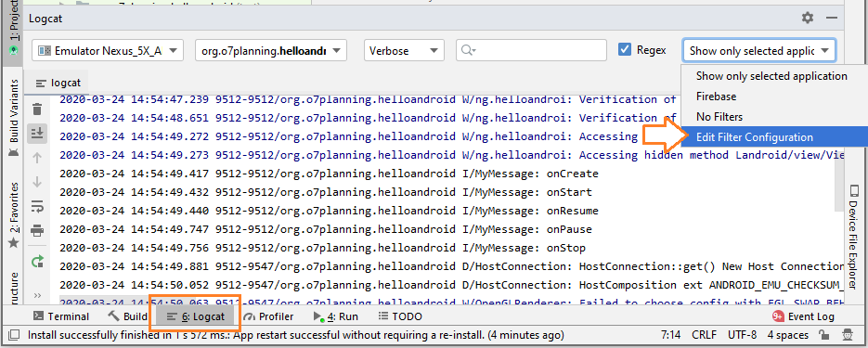
Task: Open Logcat settings gear icon
Action: 808,19
